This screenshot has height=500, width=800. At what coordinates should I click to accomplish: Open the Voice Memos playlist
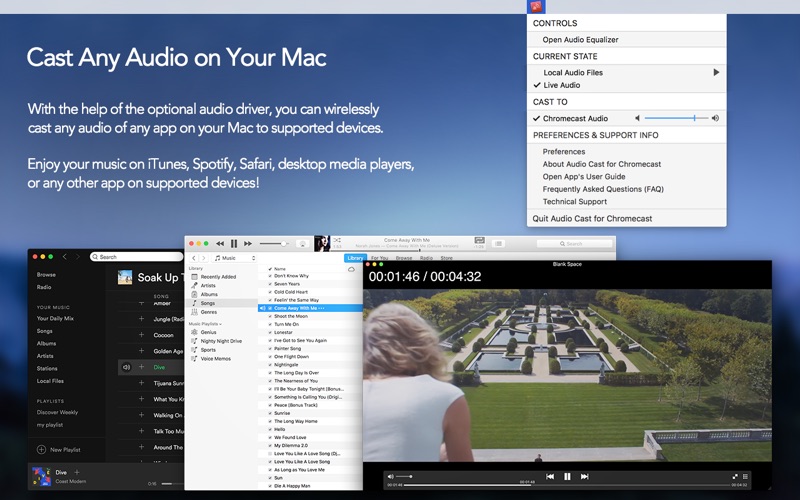[x=215, y=359]
